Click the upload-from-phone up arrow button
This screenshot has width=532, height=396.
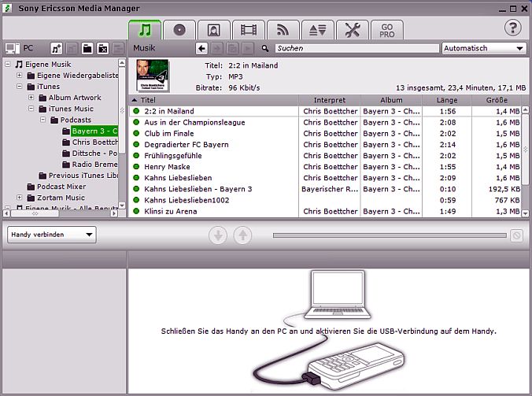[x=242, y=235]
